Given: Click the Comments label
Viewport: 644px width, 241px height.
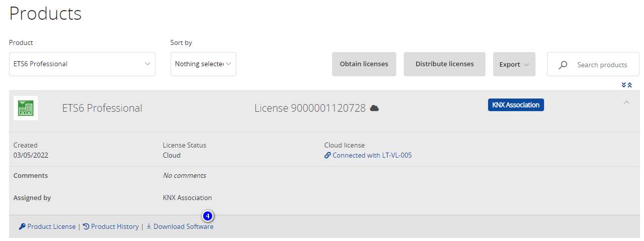Looking at the screenshot, I should click(31, 176).
